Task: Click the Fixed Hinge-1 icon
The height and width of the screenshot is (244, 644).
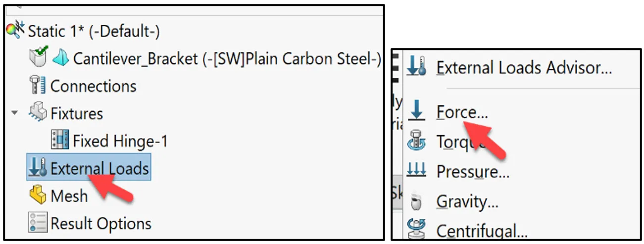Action: click(x=60, y=141)
